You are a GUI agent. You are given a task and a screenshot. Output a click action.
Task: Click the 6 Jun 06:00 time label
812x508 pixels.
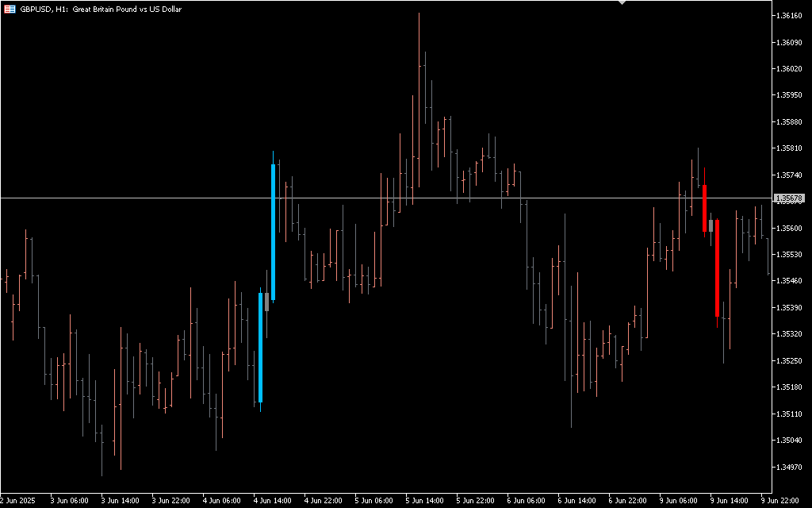tap(525, 501)
